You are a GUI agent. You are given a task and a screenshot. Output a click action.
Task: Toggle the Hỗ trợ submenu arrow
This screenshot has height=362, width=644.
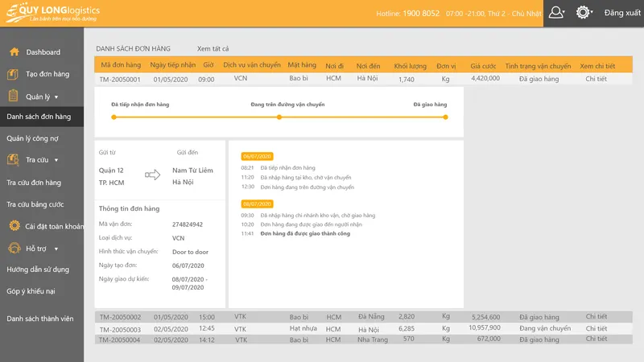coord(56,249)
